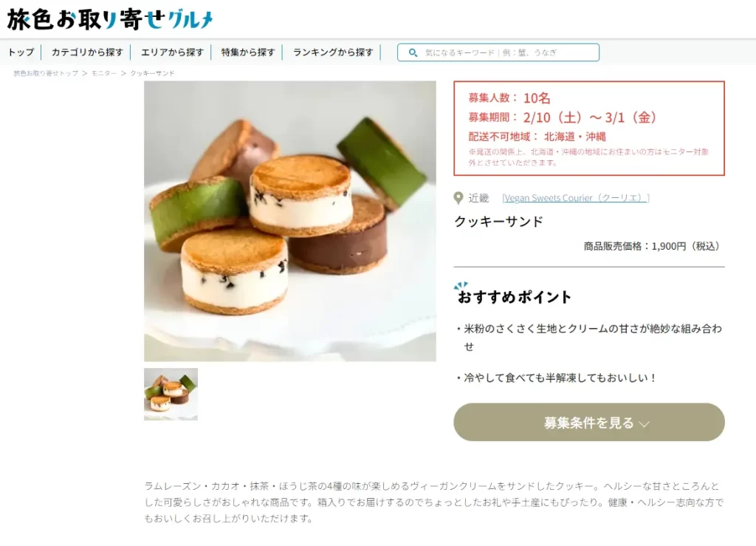The height and width of the screenshot is (546, 756).
Task: Select ランキングから探す in the navigation bar
Action: [333, 52]
